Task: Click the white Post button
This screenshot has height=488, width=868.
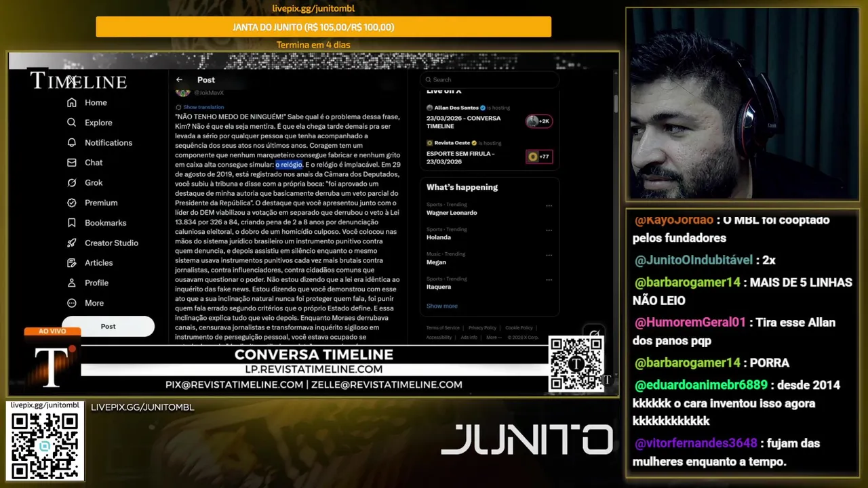Action: [108, 326]
